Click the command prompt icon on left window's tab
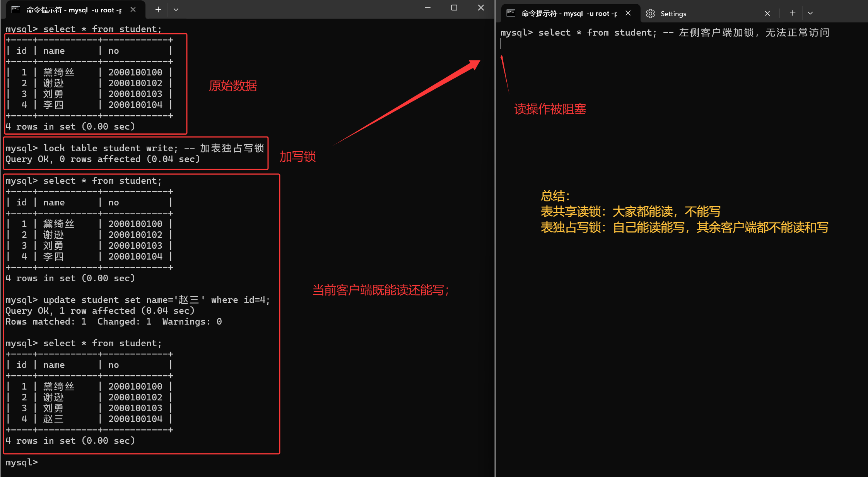The height and width of the screenshot is (477, 868). [16, 10]
